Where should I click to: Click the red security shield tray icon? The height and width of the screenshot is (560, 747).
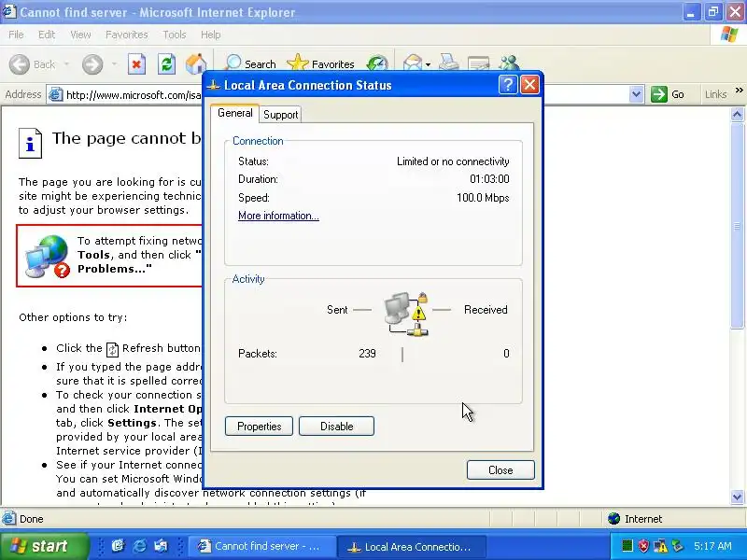pyautogui.click(x=643, y=546)
